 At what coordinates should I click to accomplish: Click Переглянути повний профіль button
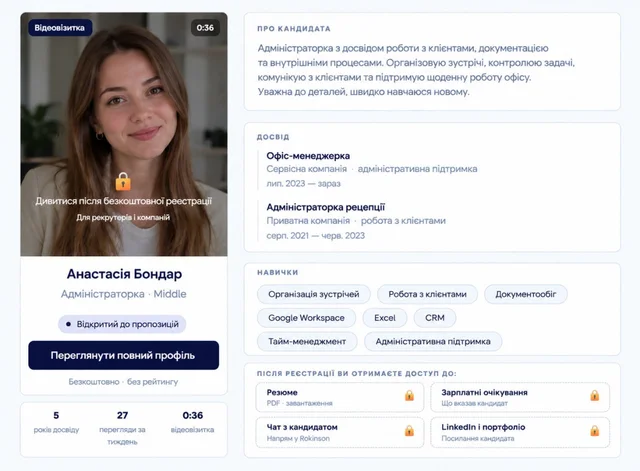[124, 355]
